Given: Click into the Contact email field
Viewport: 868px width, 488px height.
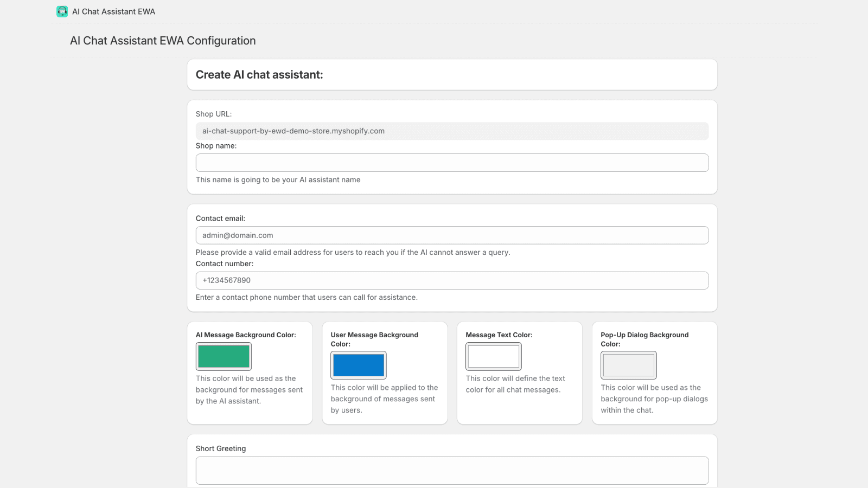Looking at the screenshot, I should click(452, 235).
